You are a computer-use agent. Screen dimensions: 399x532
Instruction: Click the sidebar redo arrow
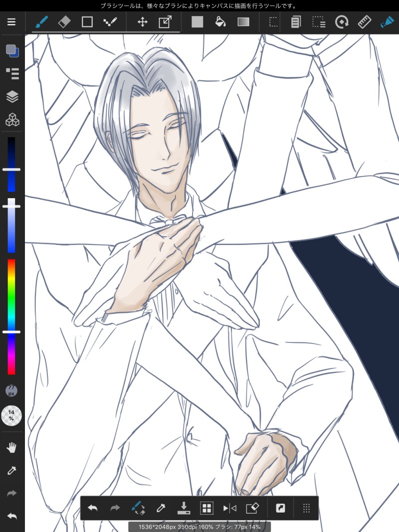click(11, 493)
